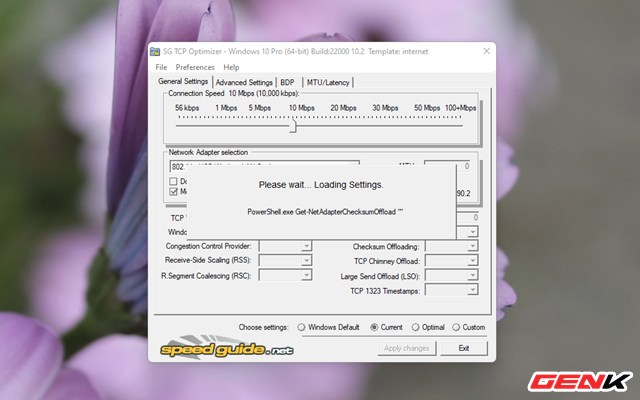This screenshot has width=640, height=400.
Task: Click the speedguide.net logo
Action: click(x=227, y=348)
